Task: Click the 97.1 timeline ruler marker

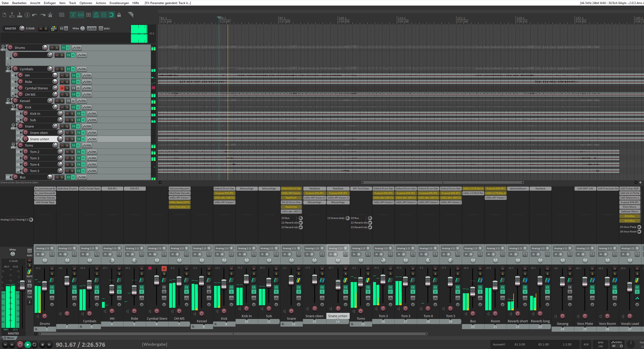Action: click(x=282, y=18)
